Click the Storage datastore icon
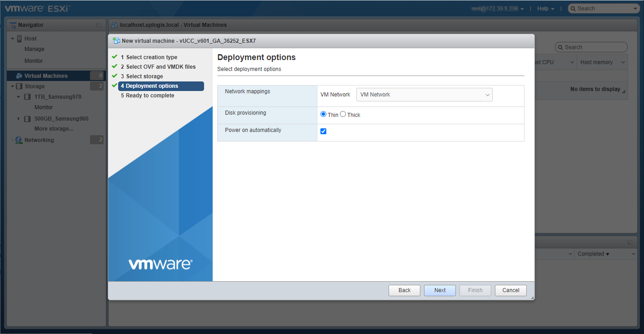 (19, 86)
